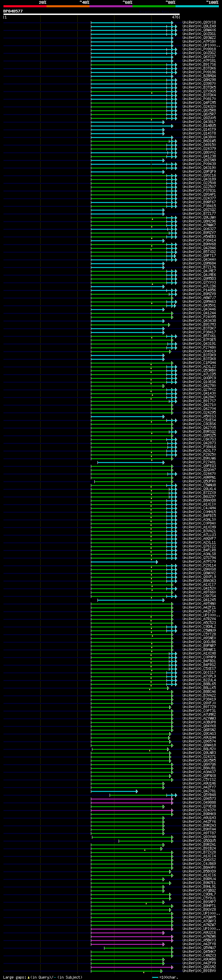The image size is (222, 980).
Task: Click hit label UniRef100_Q41520
Action: tap(199, 589)
